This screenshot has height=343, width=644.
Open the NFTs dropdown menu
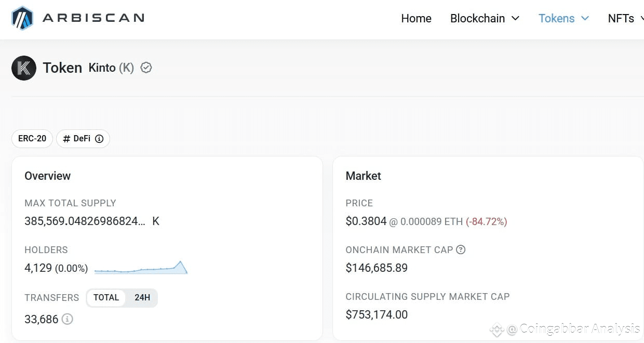(x=625, y=18)
